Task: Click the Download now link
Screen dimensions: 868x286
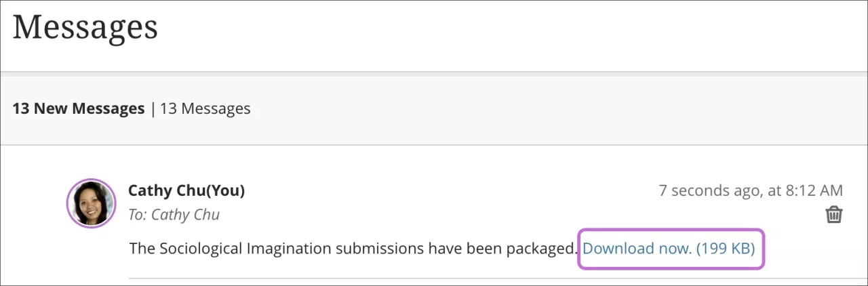Action: [x=637, y=248]
